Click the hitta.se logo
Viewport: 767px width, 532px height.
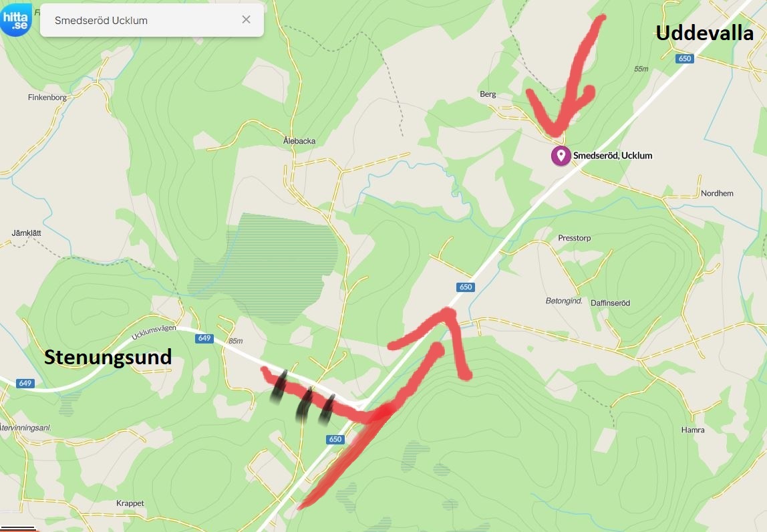pyautogui.click(x=15, y=19)
